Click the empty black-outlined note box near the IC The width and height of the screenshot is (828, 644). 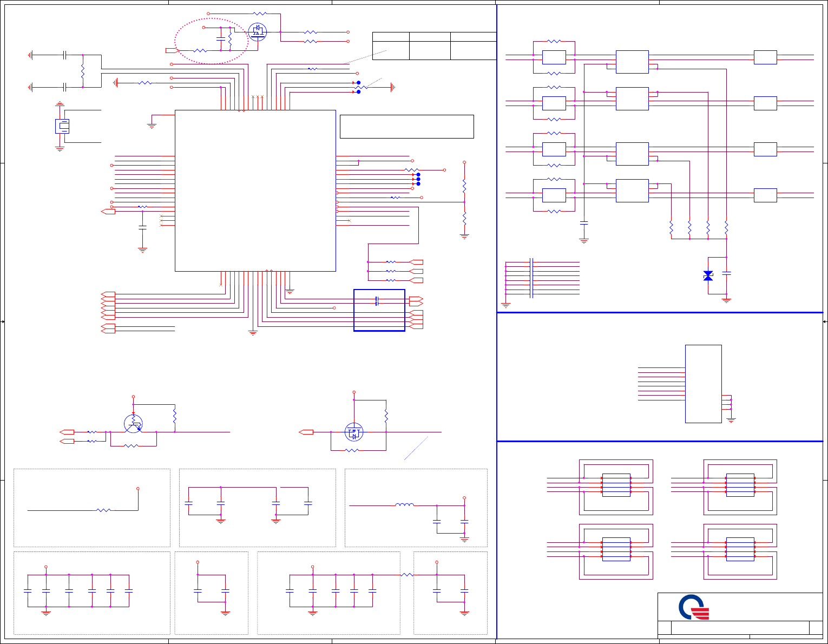click(x=407, y=126)
